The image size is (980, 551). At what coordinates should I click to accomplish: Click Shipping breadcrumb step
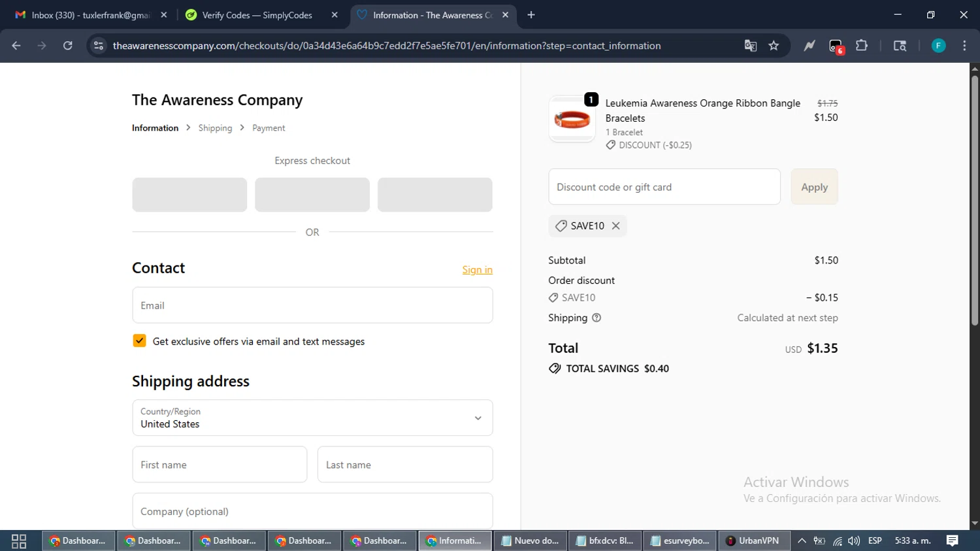pos(215,128)
